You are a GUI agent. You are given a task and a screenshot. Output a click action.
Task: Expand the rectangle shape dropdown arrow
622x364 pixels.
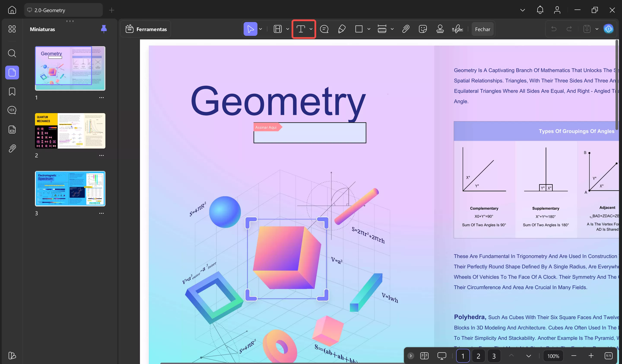click(369, 29)
